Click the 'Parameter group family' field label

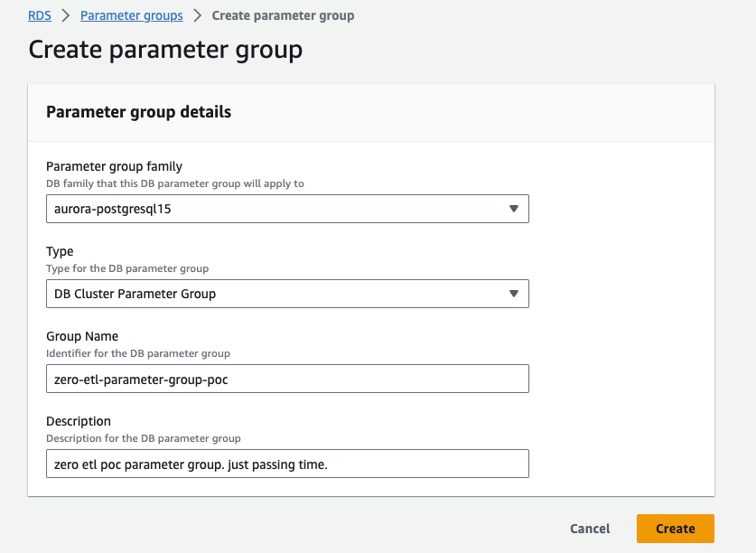pyautogui.click(x=114, y=166)
